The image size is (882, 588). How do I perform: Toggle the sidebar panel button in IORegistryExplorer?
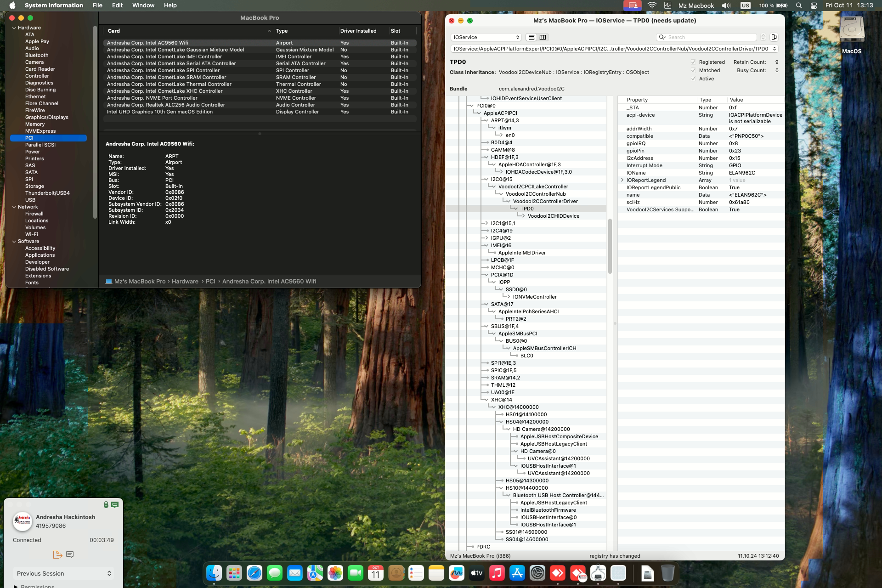[774, 37]
